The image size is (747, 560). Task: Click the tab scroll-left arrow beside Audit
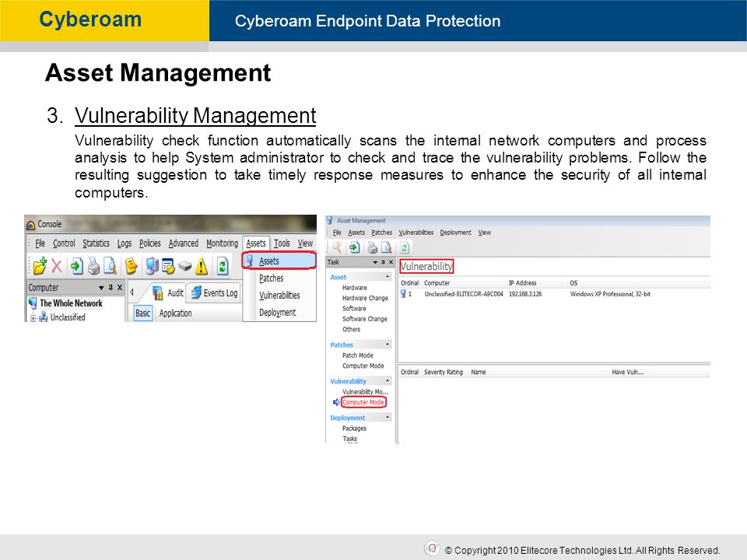click(132, 292)
